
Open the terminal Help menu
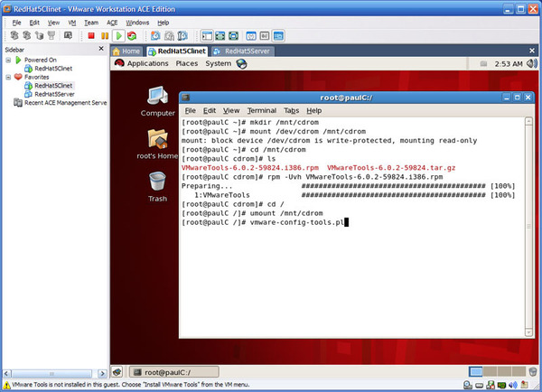pyautogui.click(x=313, y=110)
